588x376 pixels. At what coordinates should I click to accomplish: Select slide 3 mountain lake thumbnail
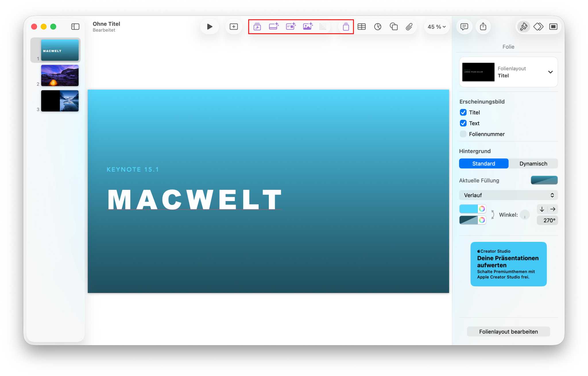point(60,101)
